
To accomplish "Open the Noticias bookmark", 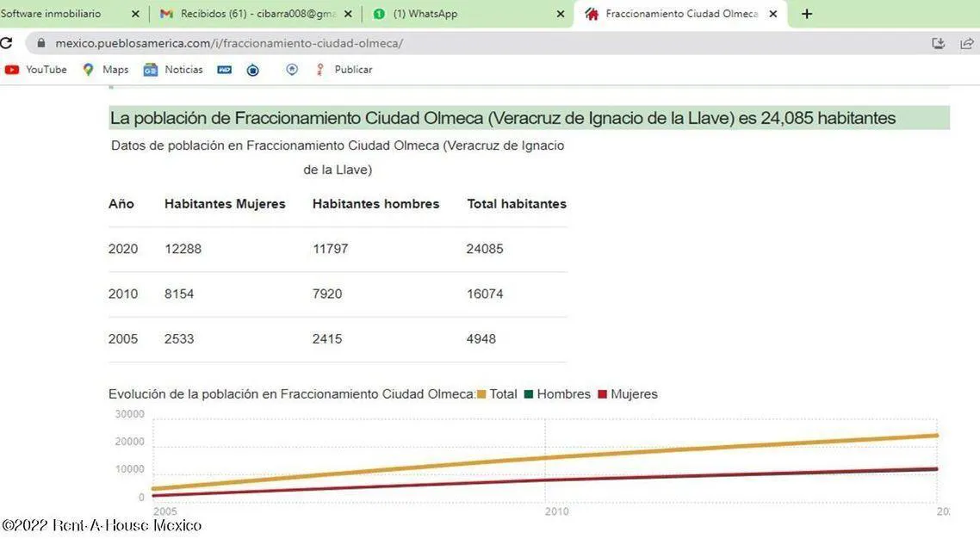I will 173,70.
